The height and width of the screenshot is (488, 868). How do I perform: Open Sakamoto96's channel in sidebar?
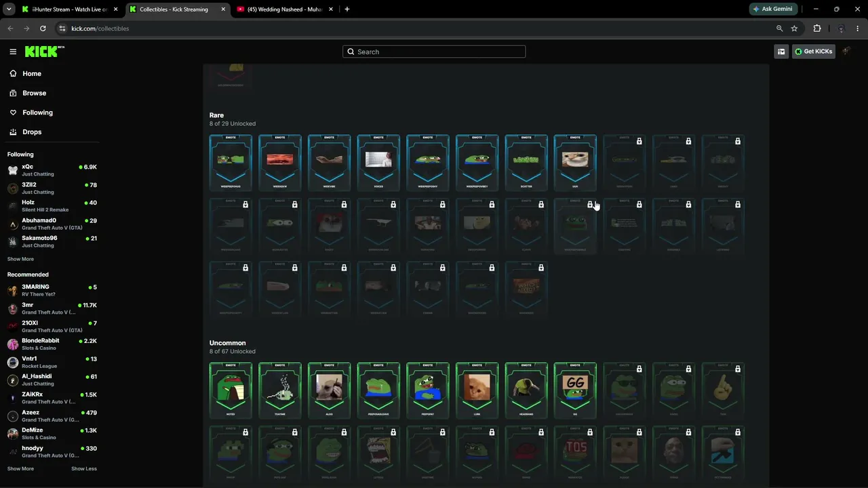point(53,241)
